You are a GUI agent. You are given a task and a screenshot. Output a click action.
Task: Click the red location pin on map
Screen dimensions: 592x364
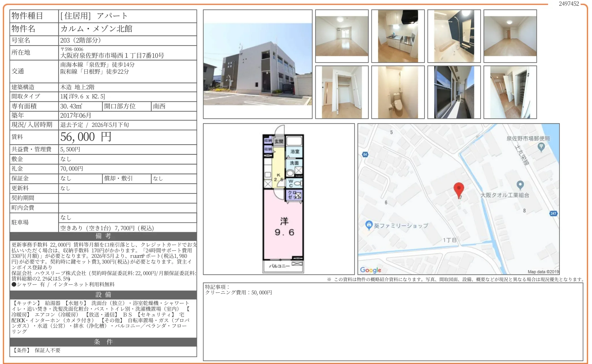(x=458, y=189)
